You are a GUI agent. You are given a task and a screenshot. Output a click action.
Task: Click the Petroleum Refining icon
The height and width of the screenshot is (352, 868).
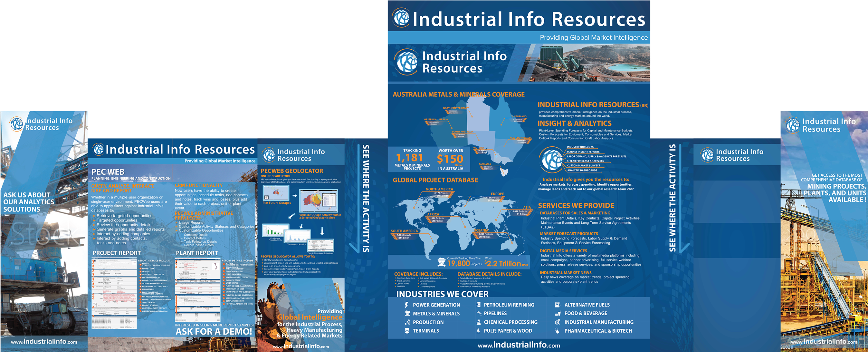point(479,305)
